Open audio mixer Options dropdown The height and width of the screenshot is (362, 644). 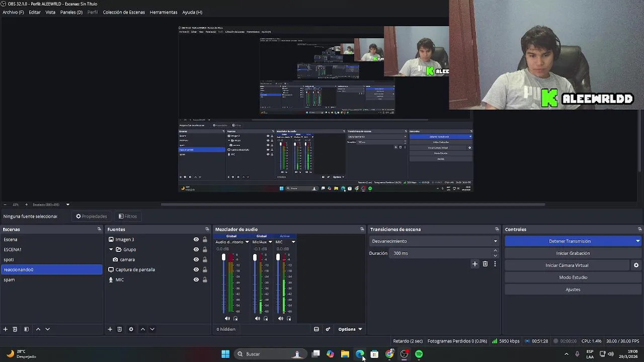point(350,329)
